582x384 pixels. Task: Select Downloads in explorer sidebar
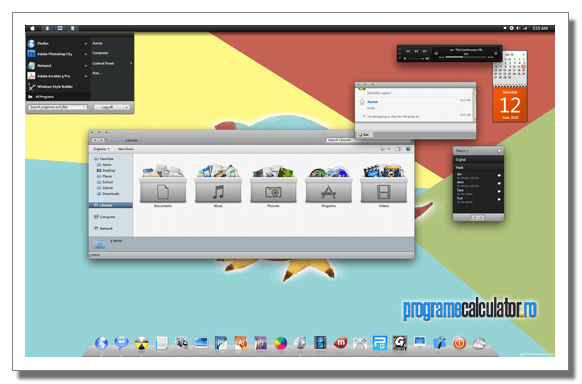(x=108, y=194)
